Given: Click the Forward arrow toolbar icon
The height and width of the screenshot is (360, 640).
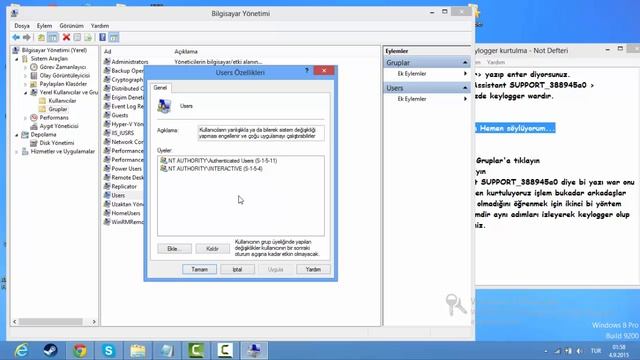Looking at the screenshot, I should pyautogui.click(x=27, y=38).
